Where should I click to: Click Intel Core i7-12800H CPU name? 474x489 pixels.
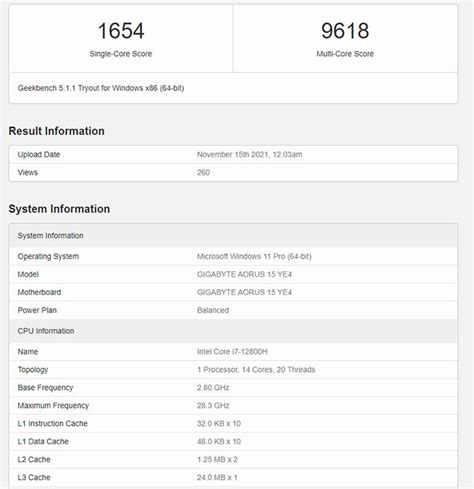(x=232, y=352)
